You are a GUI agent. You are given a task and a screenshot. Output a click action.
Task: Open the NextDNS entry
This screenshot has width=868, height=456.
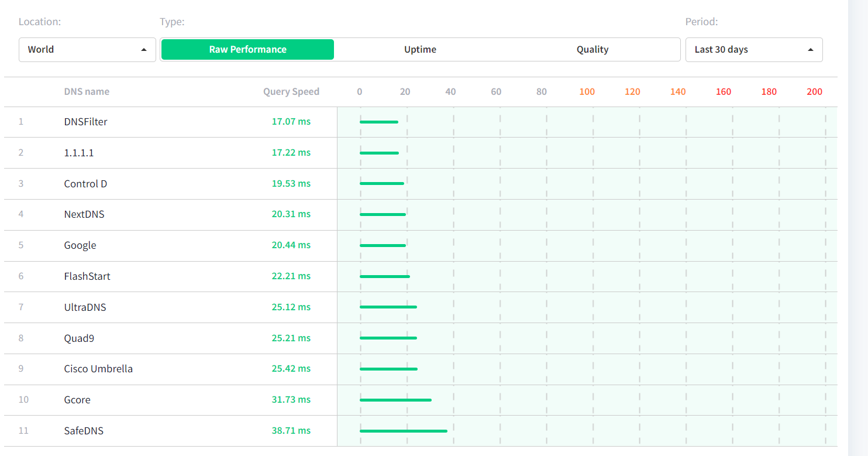(x=84, y=214)
